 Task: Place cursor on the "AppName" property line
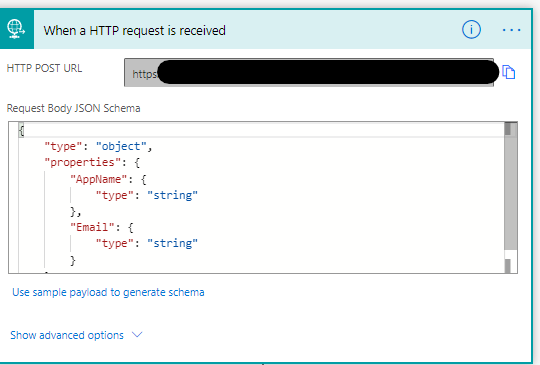[x=108, y=179]
